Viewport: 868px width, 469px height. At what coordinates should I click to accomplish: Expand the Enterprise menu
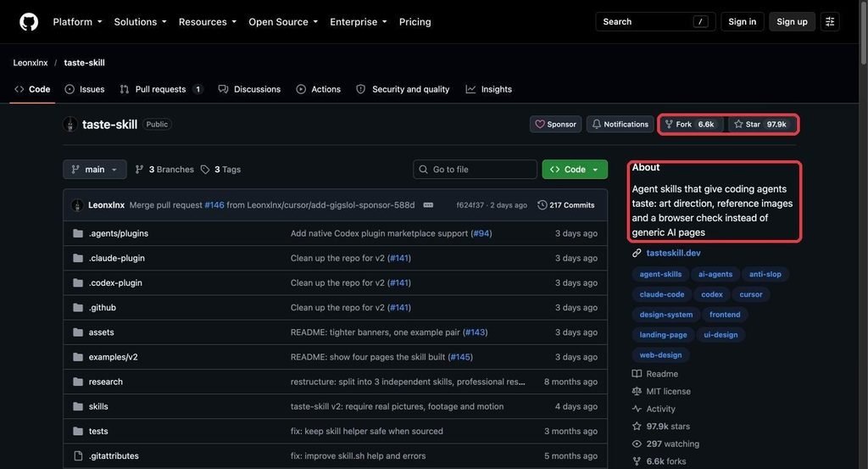pos(359,21)
